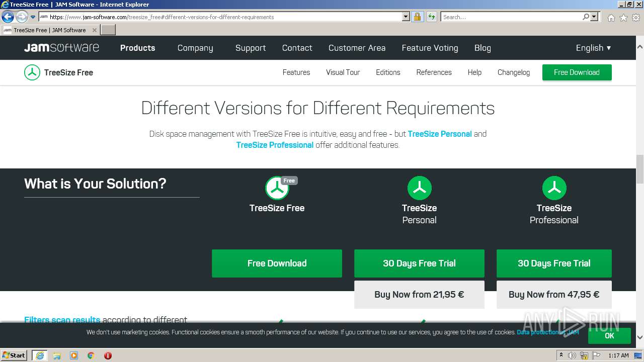Click the security lock icon
Image resolution: width=644 pixels, height=362 pixels.
417,17
